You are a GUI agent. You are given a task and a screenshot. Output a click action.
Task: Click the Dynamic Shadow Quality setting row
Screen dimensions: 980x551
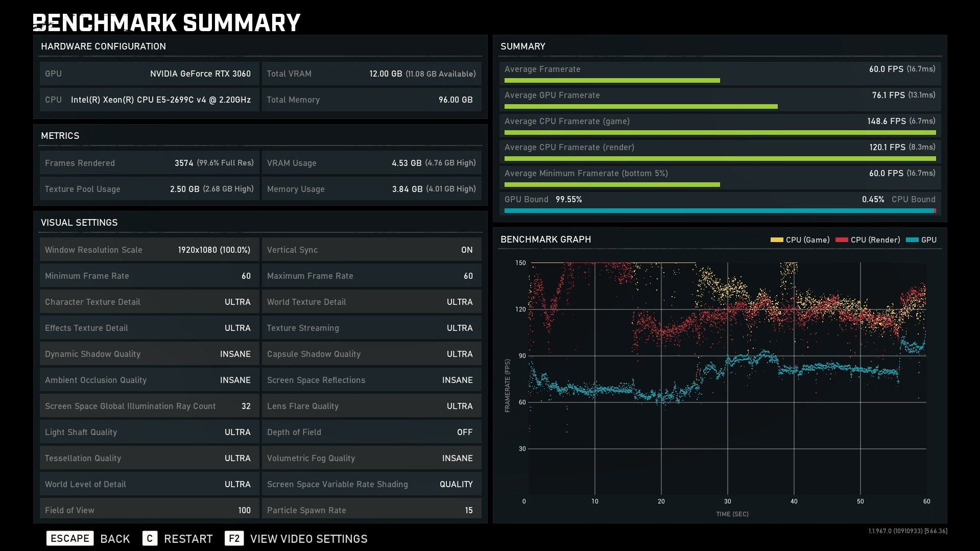149,354
